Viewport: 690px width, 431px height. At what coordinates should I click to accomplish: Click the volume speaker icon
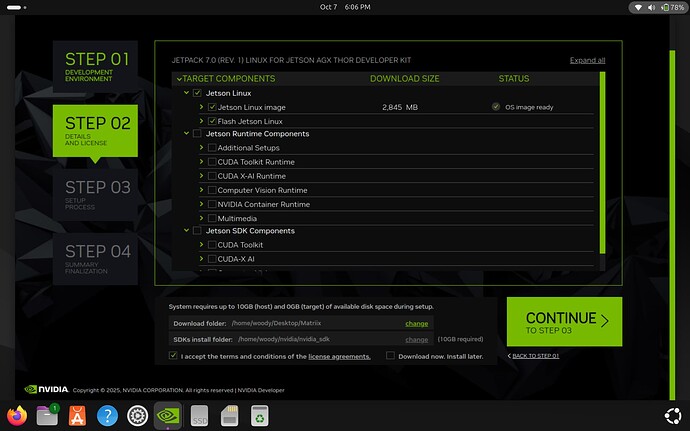(x=651, y=7)
